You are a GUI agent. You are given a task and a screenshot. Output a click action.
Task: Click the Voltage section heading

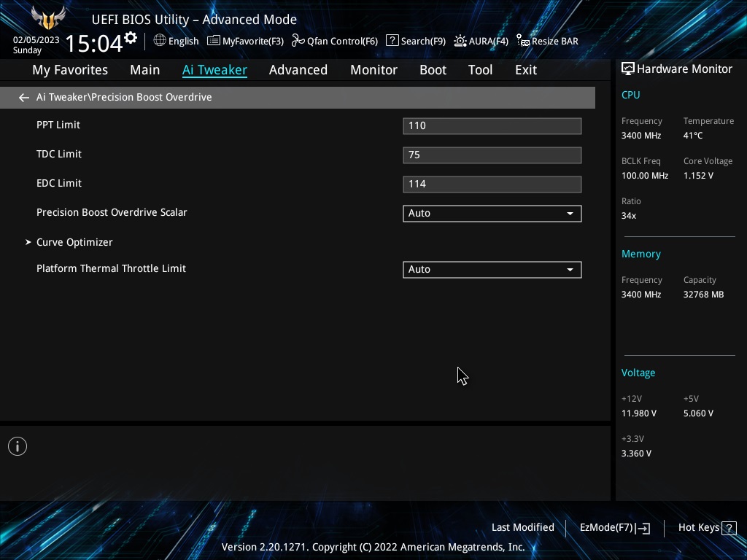[638, 373]
